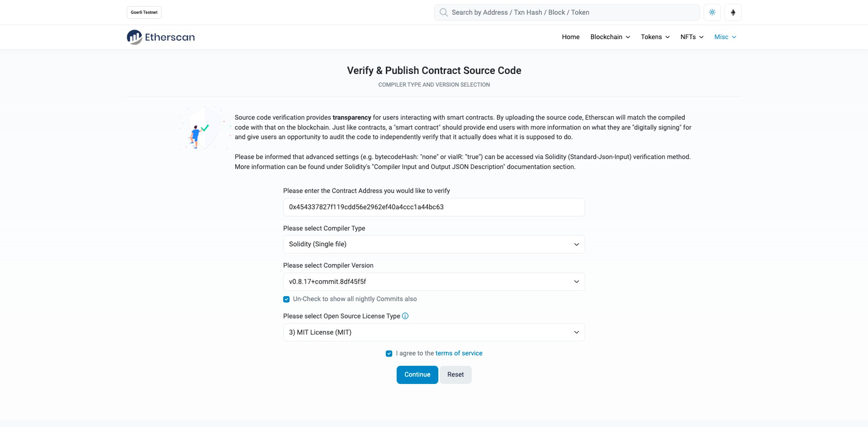The image size is (868, 427).
Task: Click the Continue button
Action: [417, 375]
